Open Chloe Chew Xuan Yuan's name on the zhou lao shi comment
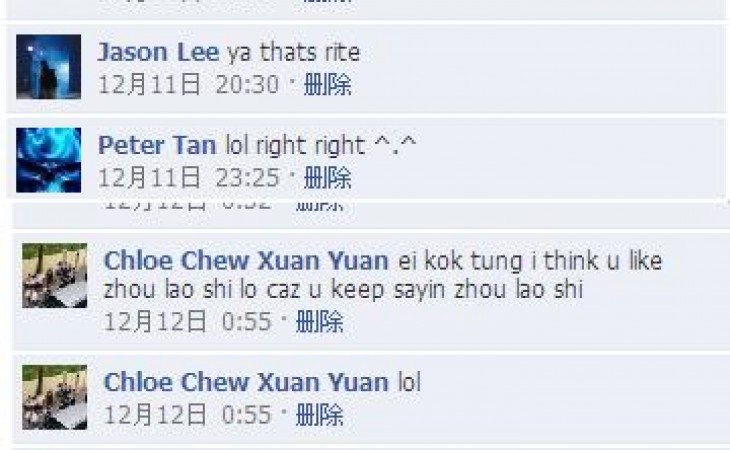Image resolution: width=730 pixels, height=450 pixels. 246,261
